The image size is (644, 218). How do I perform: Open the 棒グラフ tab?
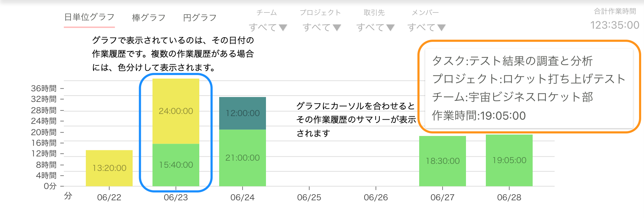[x=149, y=18]
